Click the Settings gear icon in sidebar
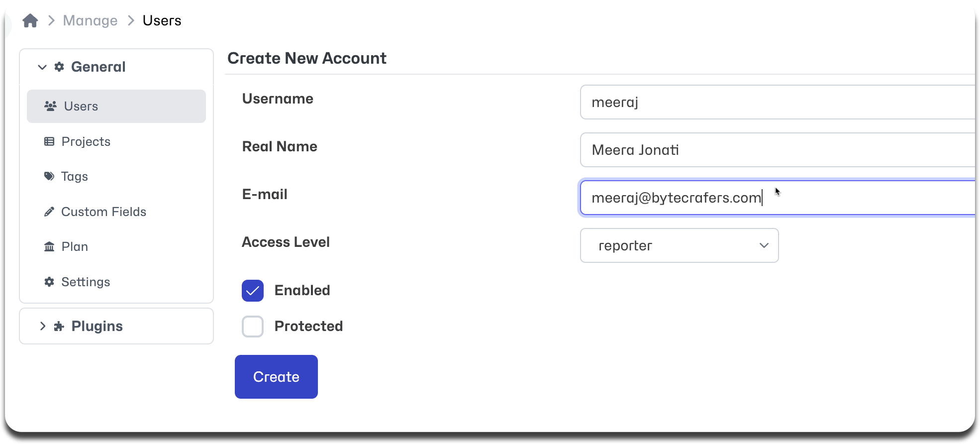The width and height of the screenshot is (980, 444). tap(49, 282)
